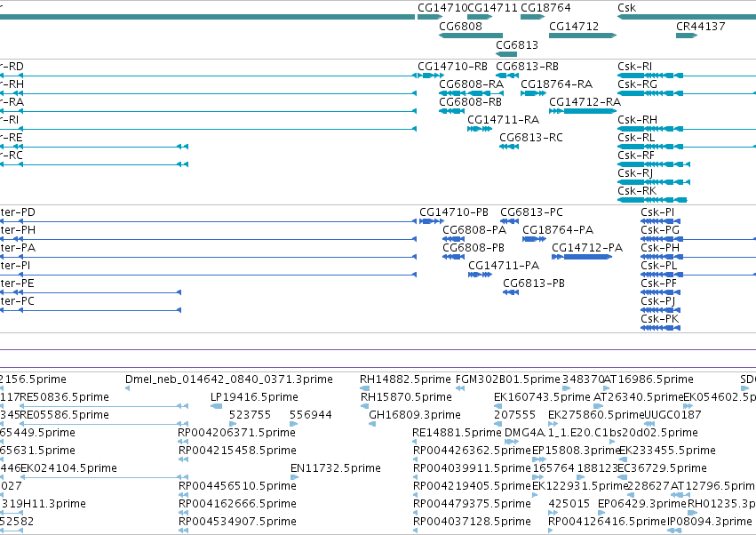This screenshot has height=535, width=756.
Task: Select cDNA entry 425015
Action: coord(569,504)
